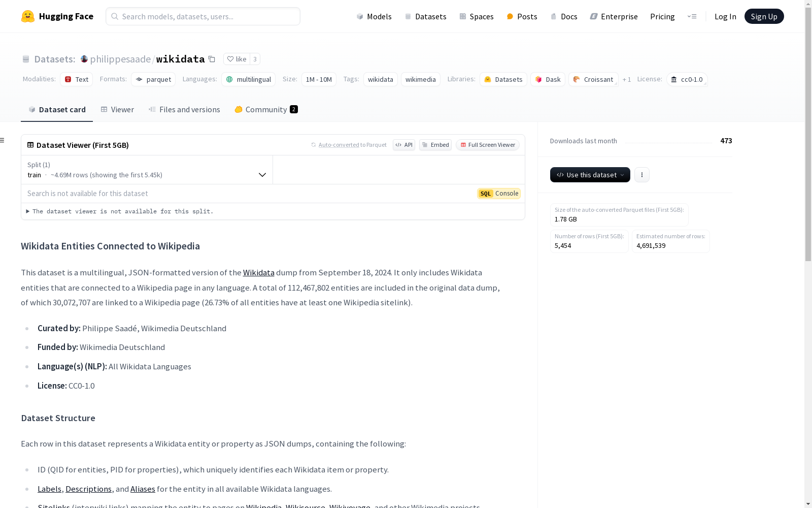Click the Datasets library tag
812x508 pixels.
coord(503,79)
